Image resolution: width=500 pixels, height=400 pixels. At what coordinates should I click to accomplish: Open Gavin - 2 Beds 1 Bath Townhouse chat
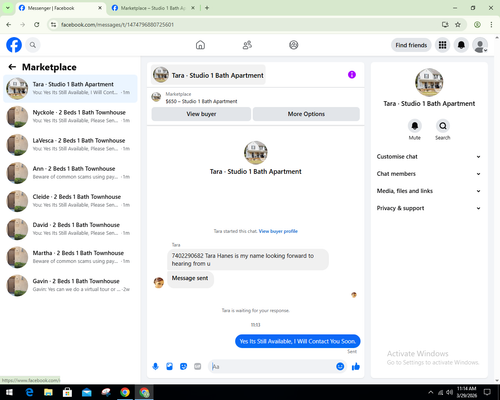(x=70, y=285)
